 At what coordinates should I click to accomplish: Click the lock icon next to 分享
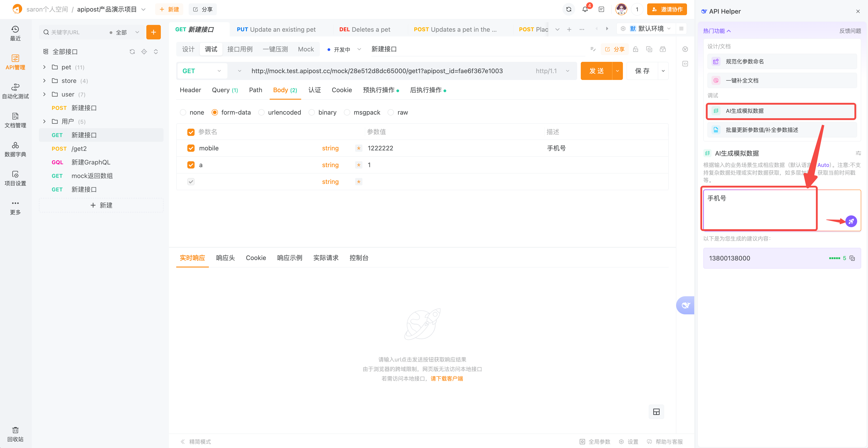pyautogui.click(x=636, y=49)
